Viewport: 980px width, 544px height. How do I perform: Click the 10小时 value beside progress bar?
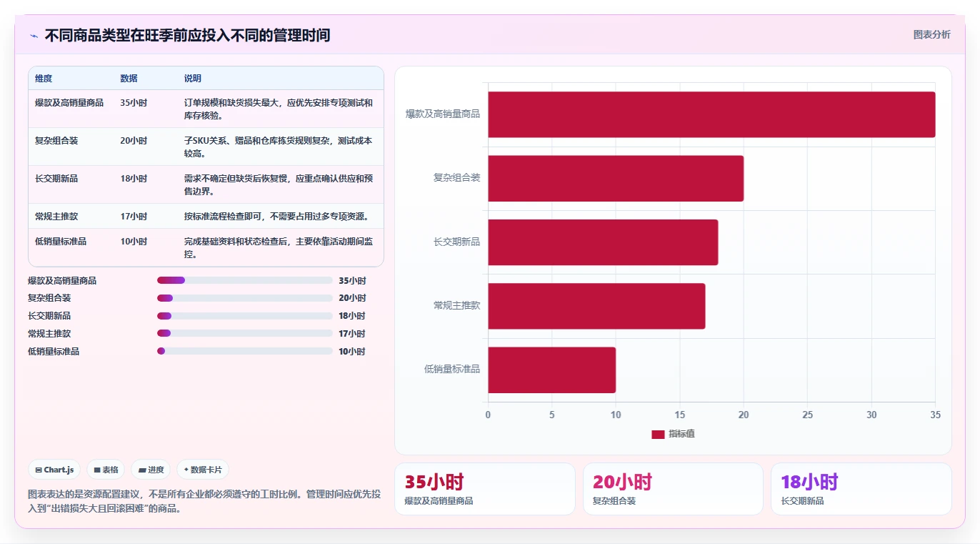coord(352,352)
